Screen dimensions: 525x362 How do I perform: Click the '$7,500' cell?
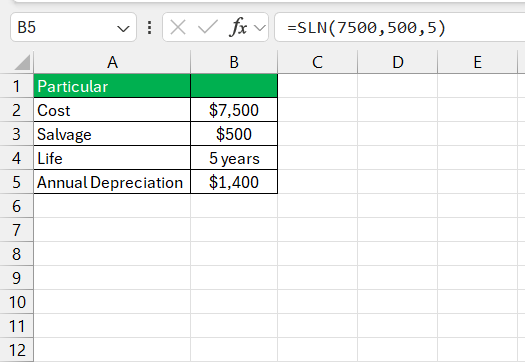coord(234,110)
